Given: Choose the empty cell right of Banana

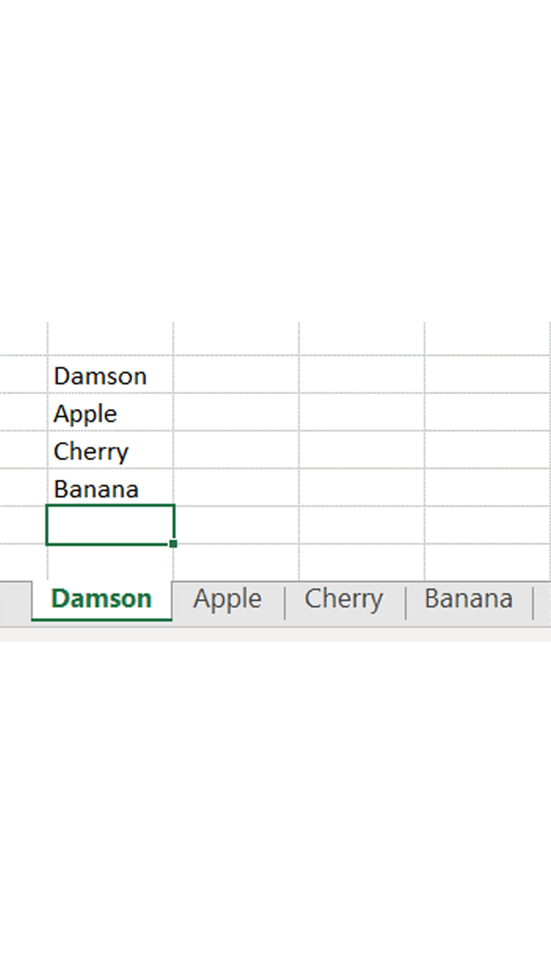Looking at the screenshot, I should click(x=236, y=487).
